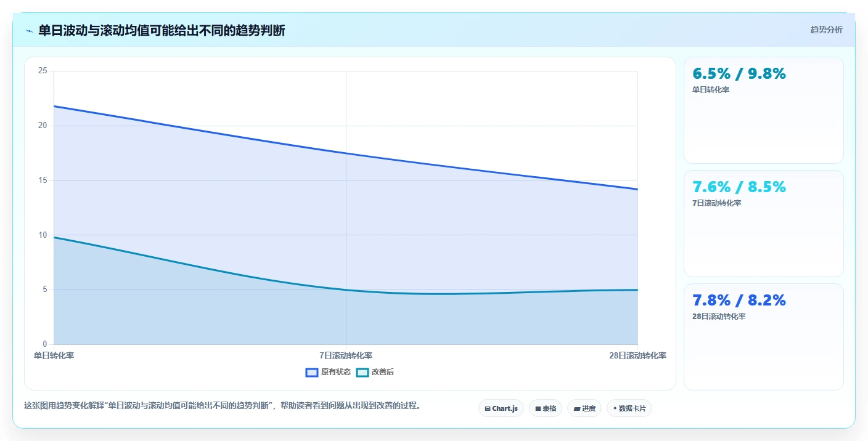Click the y-axis value 10
This screenshot has width=868, height=441.
[43, 235]
